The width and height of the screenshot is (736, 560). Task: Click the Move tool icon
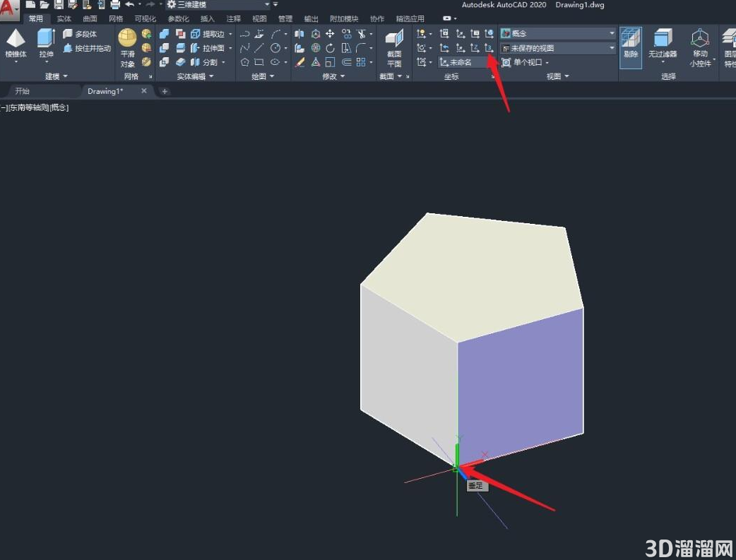[330, 34]
